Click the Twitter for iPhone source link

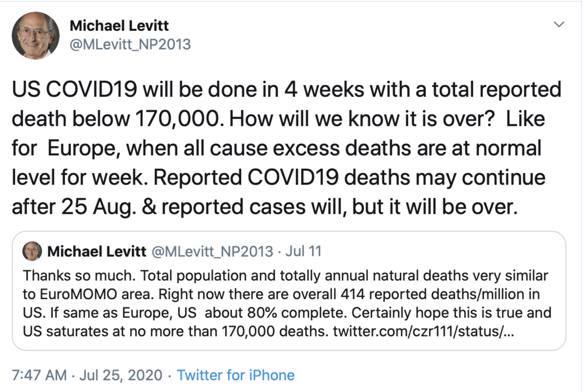235,375
